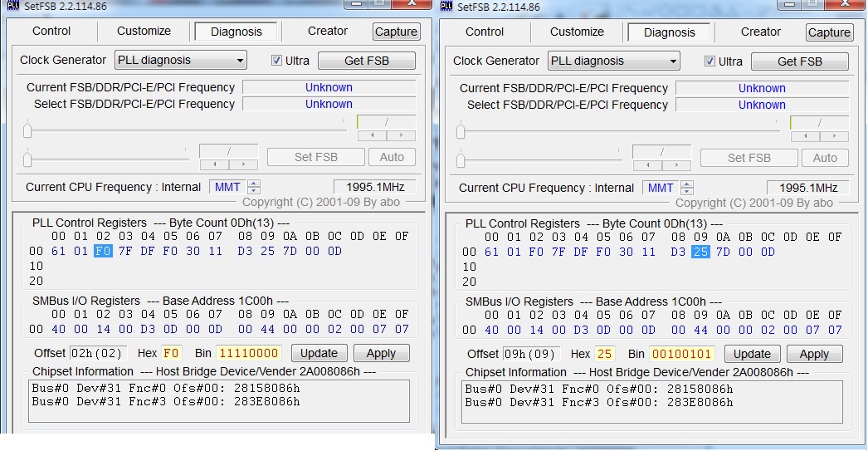
Task: Open Control tab in left SetFSB window
Action: pos(51,31)
